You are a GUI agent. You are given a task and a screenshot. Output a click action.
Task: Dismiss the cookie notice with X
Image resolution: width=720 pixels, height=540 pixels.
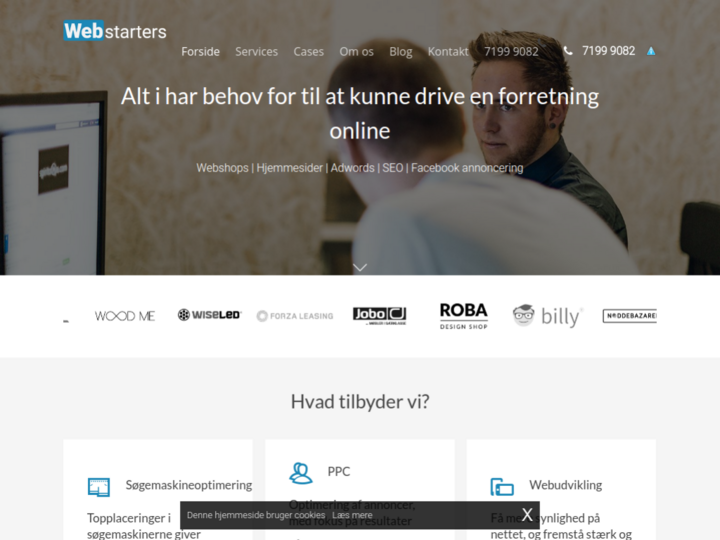tap(527, 515)
